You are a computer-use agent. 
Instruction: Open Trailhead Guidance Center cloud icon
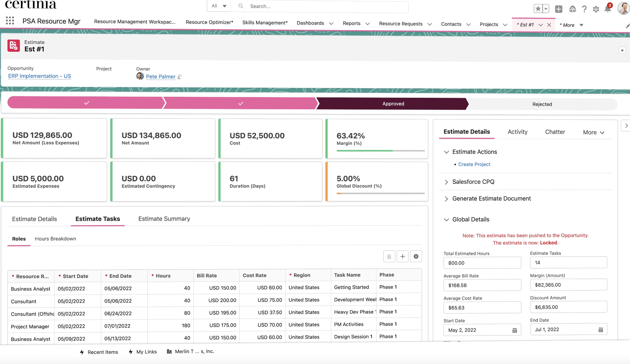coord(573,9)
